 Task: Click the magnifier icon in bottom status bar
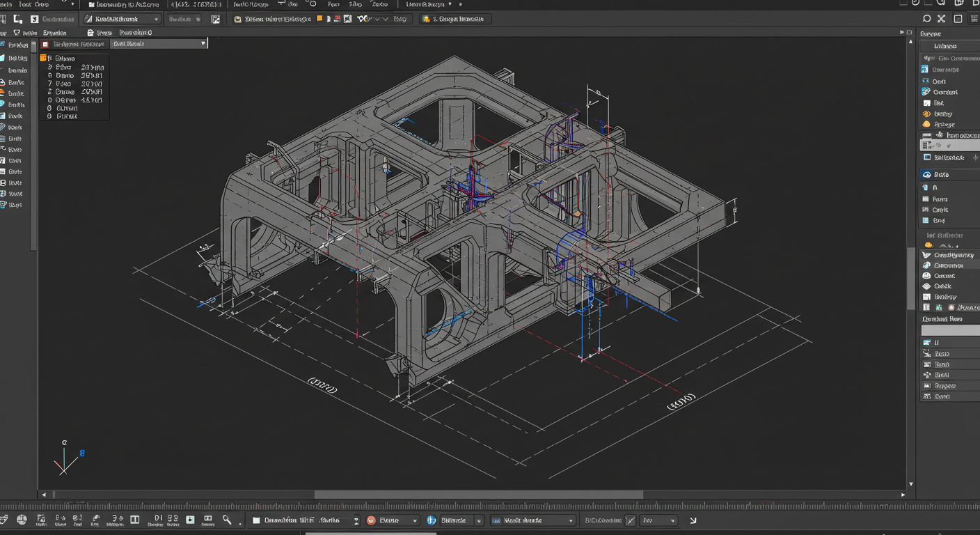[x=227, y=520]
